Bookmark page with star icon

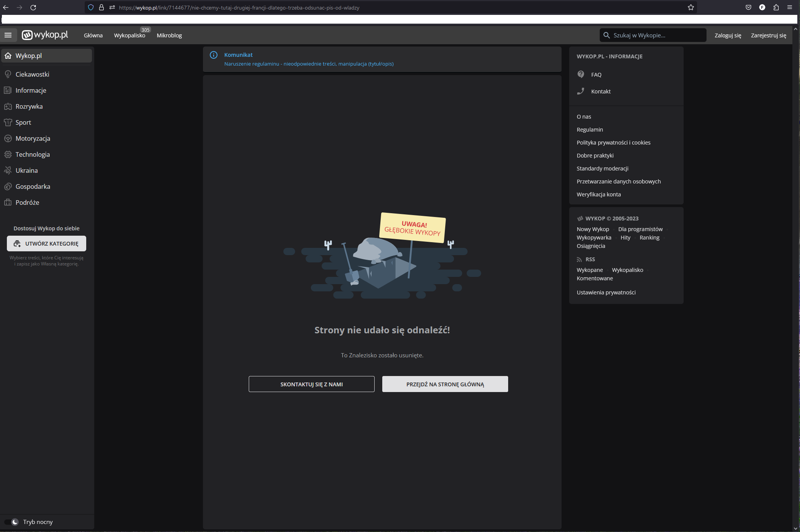[691, 8]
